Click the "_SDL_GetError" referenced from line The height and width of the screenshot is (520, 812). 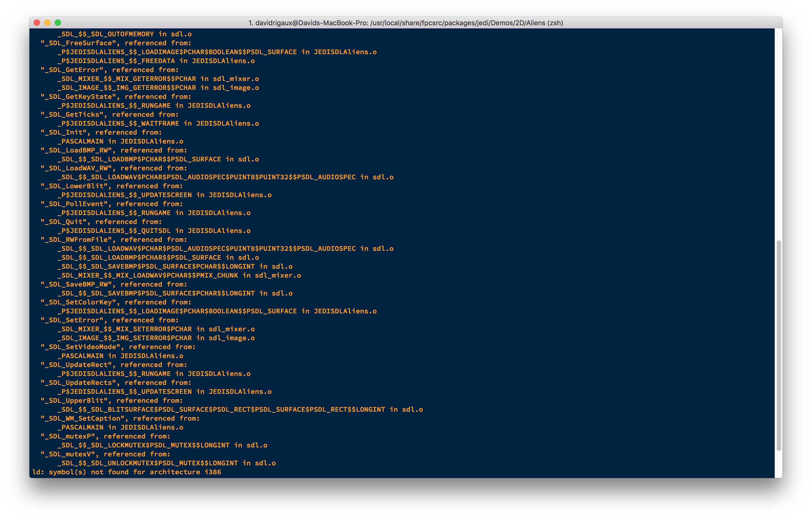tap(110, 70)
